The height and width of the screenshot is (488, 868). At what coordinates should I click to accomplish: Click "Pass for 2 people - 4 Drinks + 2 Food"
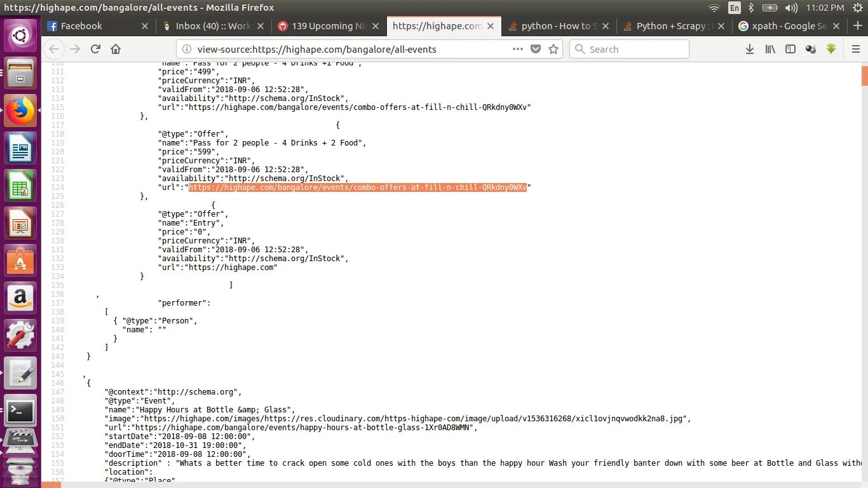[x=276, y=143]
